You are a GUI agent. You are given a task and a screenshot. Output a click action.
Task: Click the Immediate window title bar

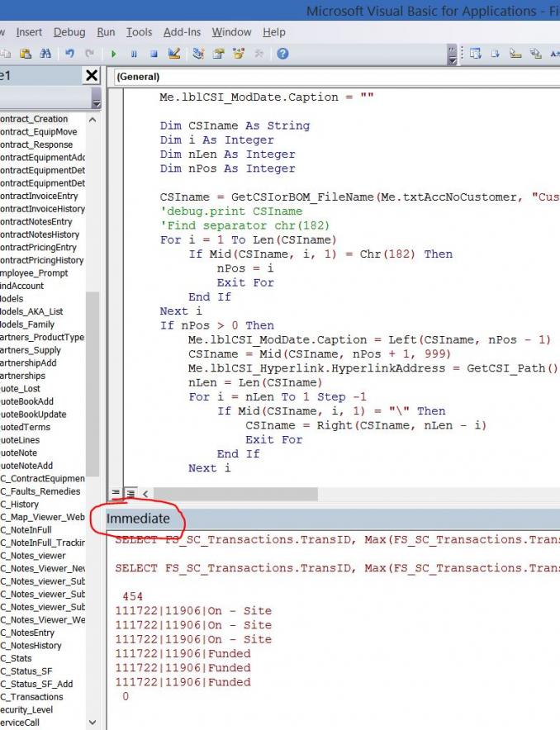[333, 519]
